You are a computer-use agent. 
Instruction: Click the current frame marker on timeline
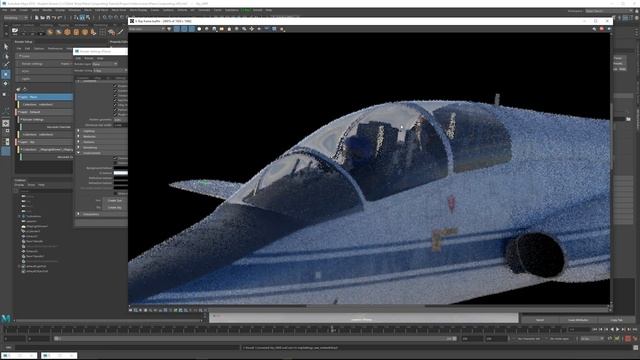point(332,329)
